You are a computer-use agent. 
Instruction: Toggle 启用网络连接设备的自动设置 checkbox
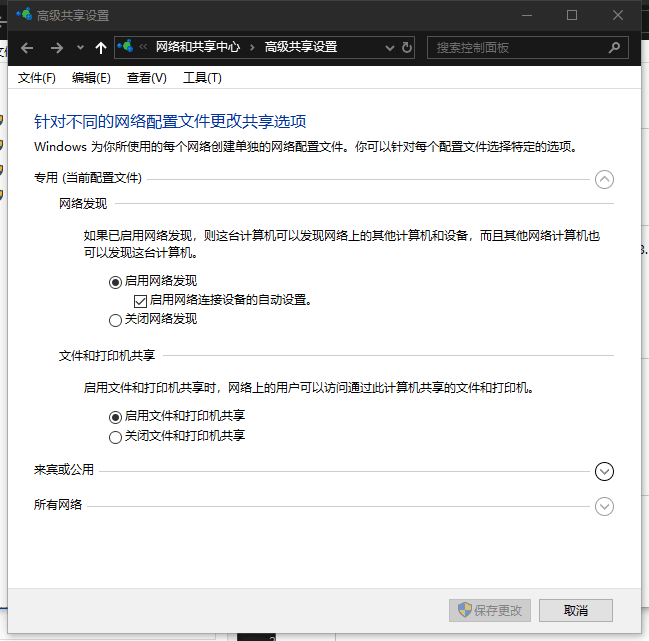tap(140, 301)
